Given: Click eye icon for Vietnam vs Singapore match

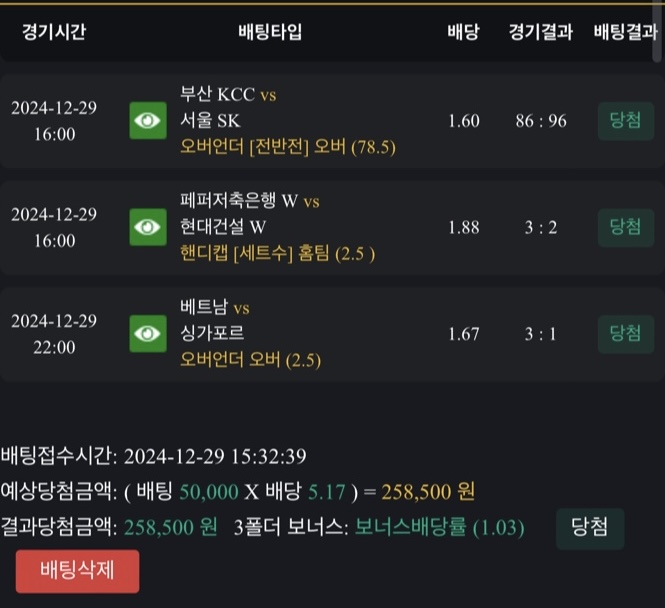Looking at the screenshot, I should click(x=147, y=333).
